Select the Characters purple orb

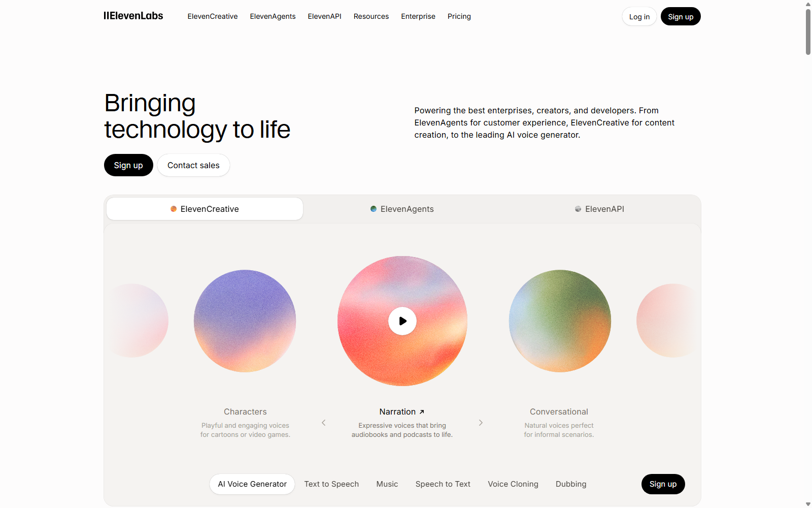245,321
